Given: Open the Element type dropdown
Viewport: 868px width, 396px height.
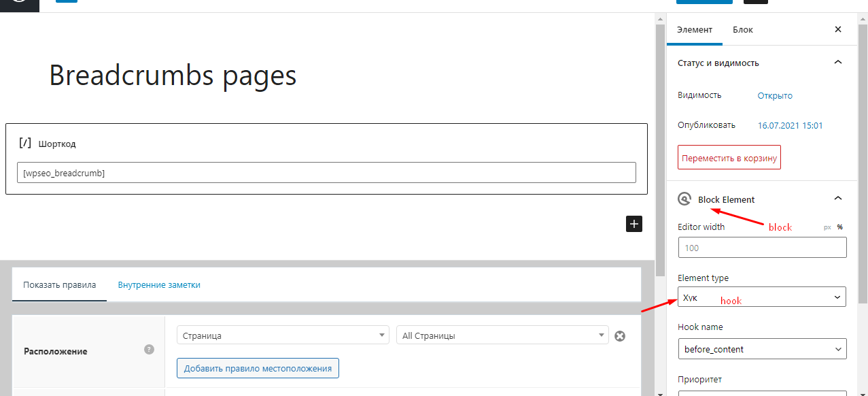Looking at the screenshot, I should click(762, 297).
